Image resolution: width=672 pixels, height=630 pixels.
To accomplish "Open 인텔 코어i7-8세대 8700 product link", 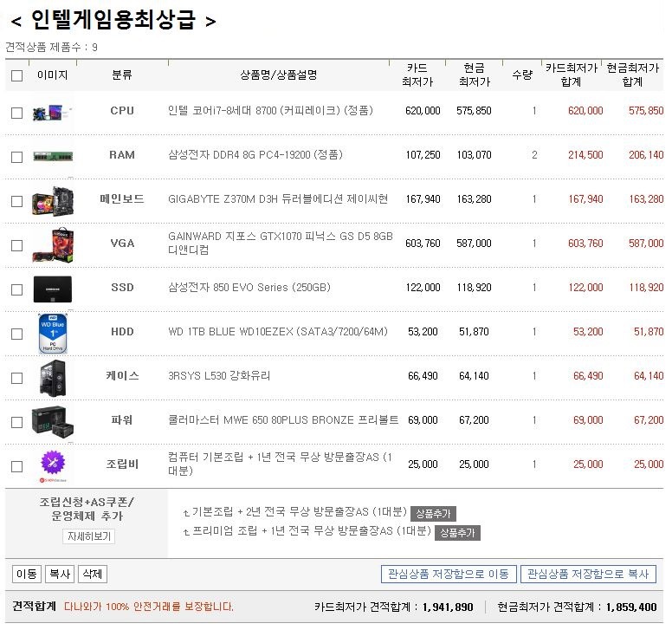I will point(270,111).
